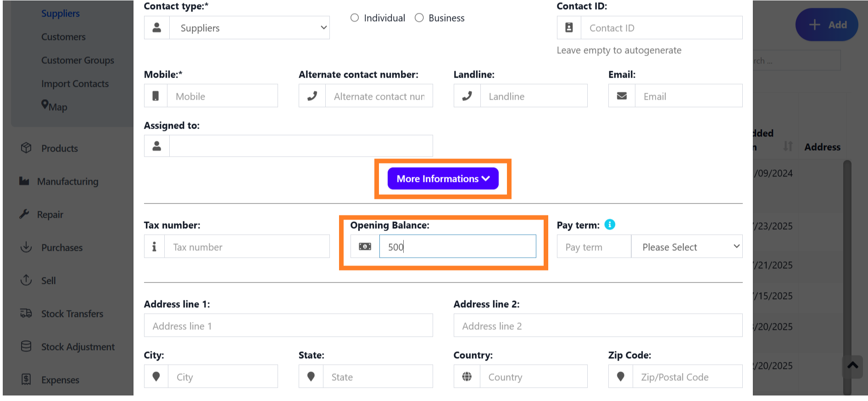Open the Contact type Suppliers dropdown
The height and width of the screenshot is (401, 868).
pos(249,28)
